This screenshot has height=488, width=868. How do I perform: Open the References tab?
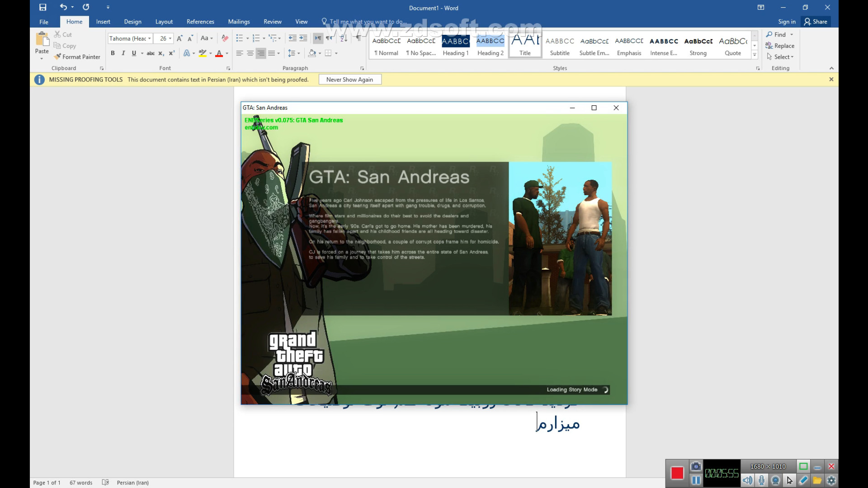coord(200,22)
